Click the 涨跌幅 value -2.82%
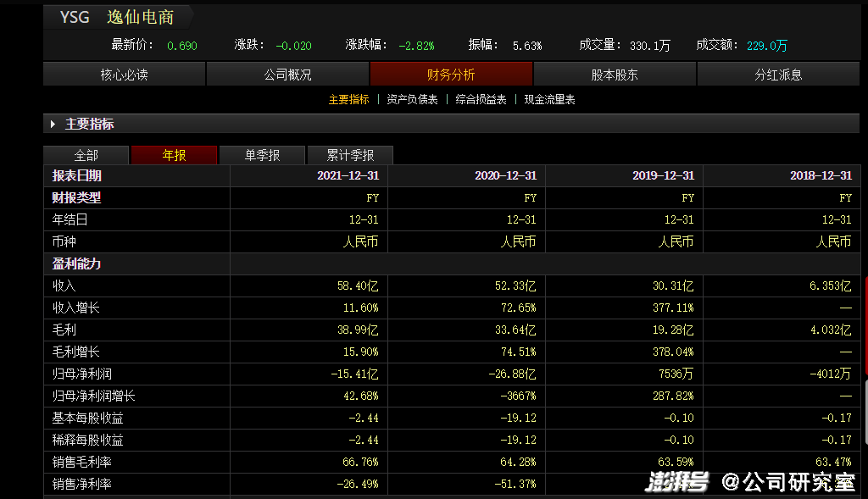The width and height of the screenshot is (868, 499). coord(417,46)
